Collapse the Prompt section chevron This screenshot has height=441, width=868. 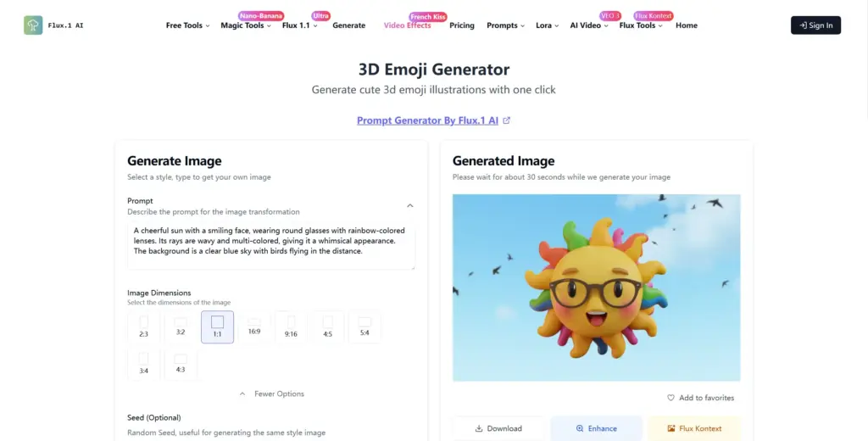click(410, 205)
